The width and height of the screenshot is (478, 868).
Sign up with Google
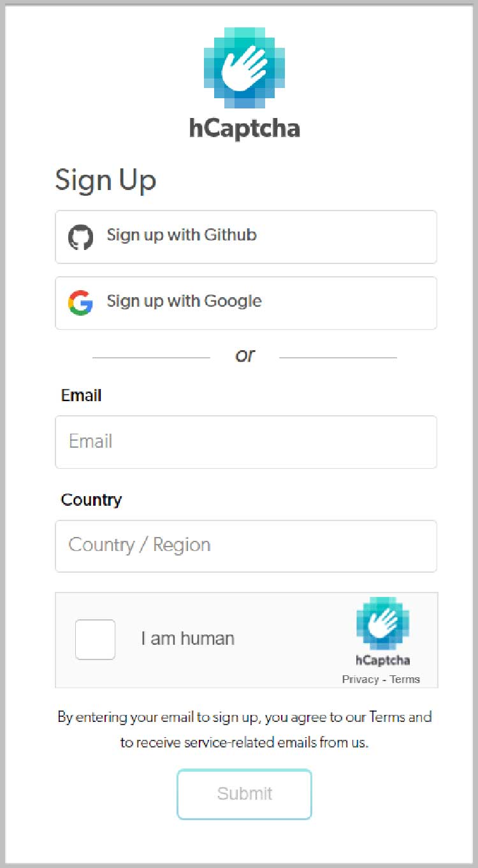pyautogui.click(x=246, y=303)
